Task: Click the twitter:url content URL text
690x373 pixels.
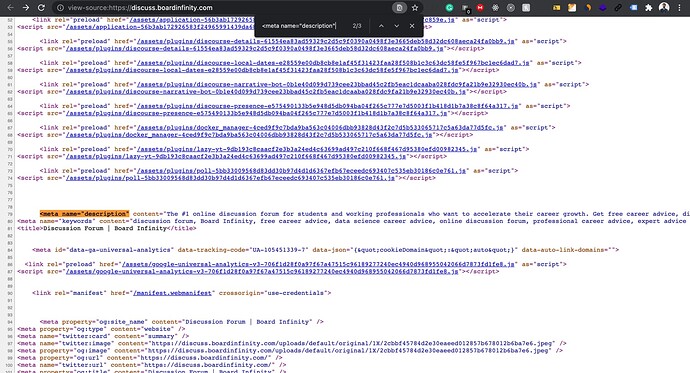Action: [x=207, y=365]
